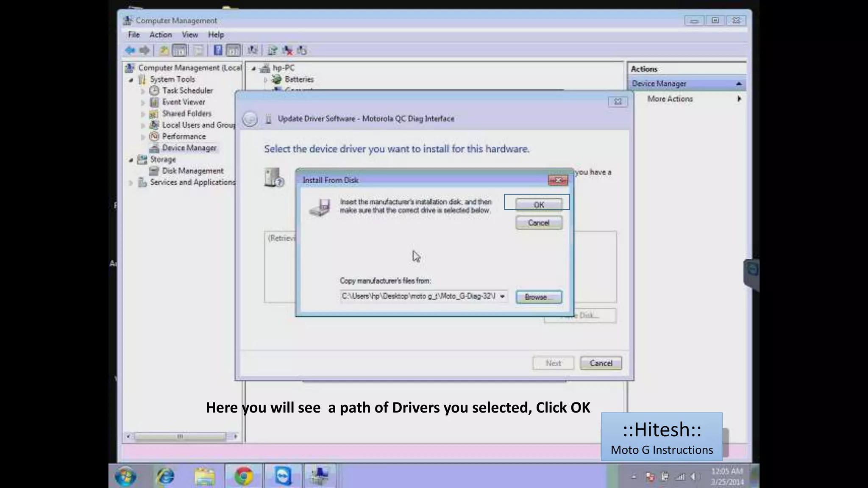Click the blue Help question mark icon
This screenshot has width=868, height=488.
218,50
